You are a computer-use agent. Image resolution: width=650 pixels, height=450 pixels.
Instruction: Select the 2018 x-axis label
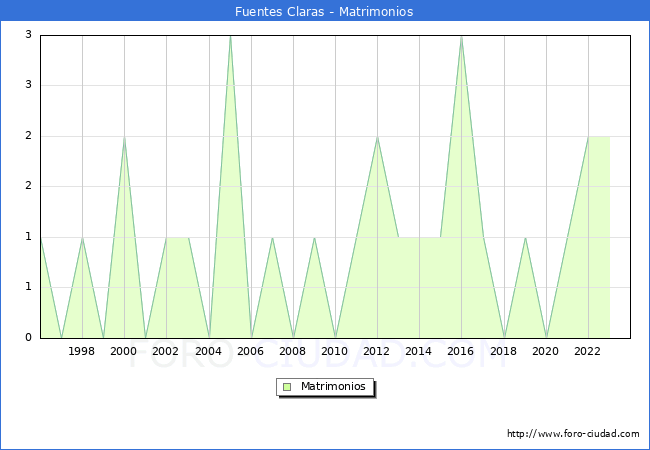click(x=504, y=351)
